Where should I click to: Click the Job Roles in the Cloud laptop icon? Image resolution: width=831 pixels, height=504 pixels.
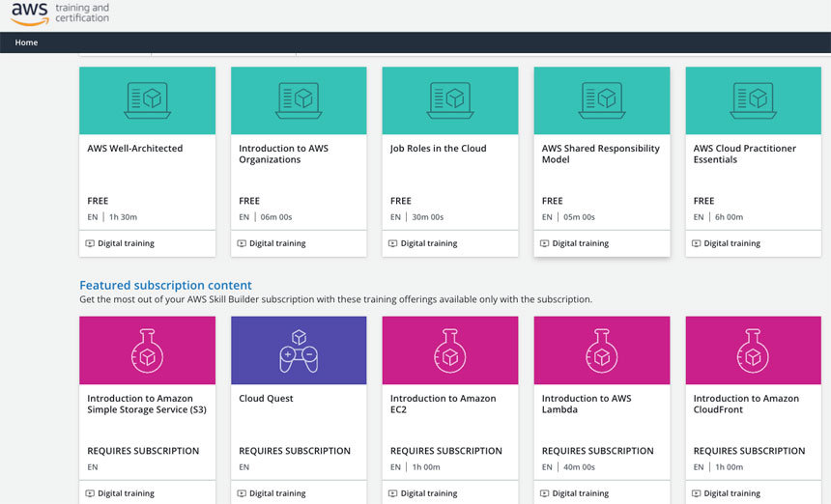click(450, 99)
